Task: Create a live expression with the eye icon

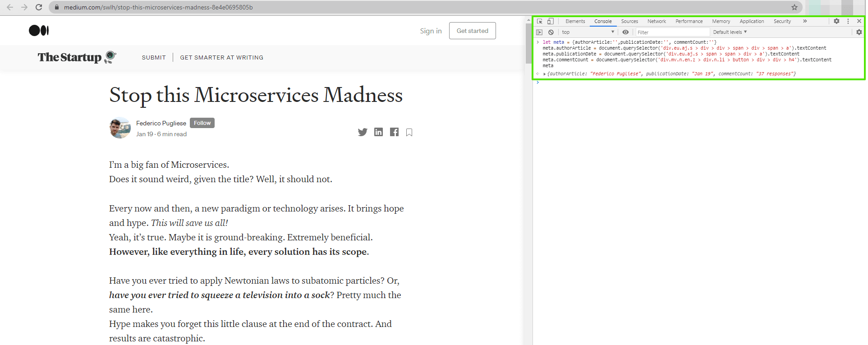Action: point(625,32)
